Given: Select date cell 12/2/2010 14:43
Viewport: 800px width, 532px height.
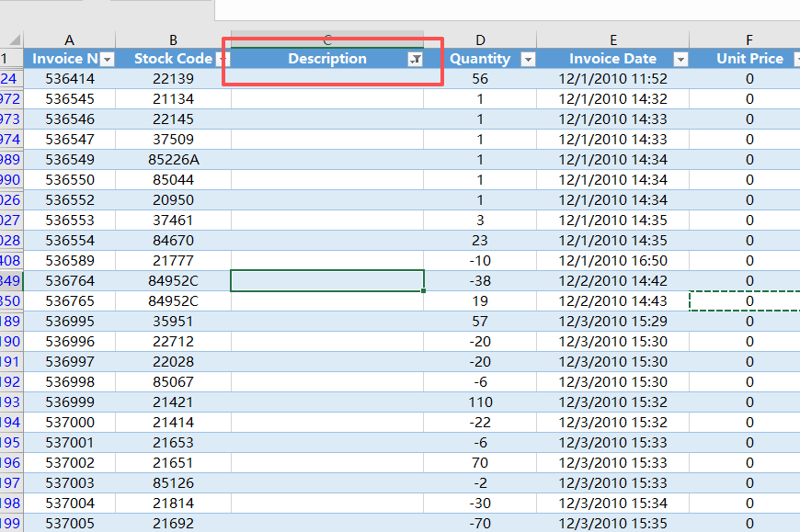Looking at the screenshot, I should (x=612, y=301).
